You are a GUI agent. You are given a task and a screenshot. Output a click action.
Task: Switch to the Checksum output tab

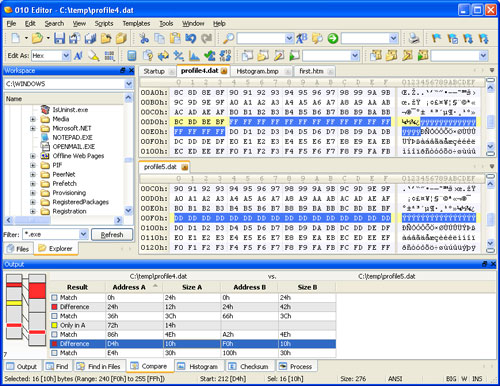tap(250, 366)
